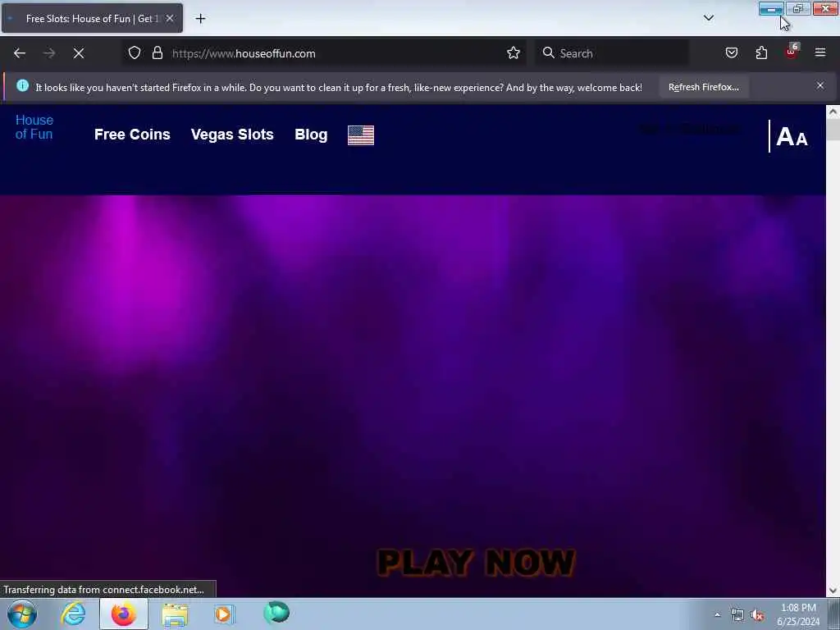
Task: Open clock showing 1:08 PM
Action: tap(798, 614)
